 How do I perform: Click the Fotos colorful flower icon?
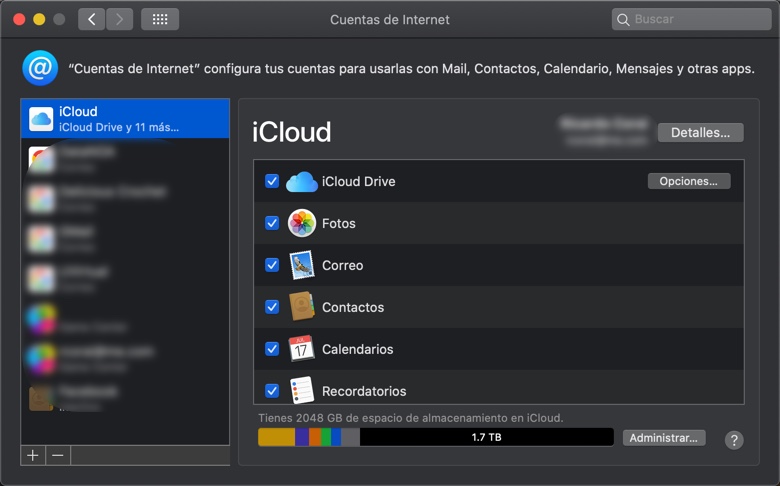click(301, 223)
